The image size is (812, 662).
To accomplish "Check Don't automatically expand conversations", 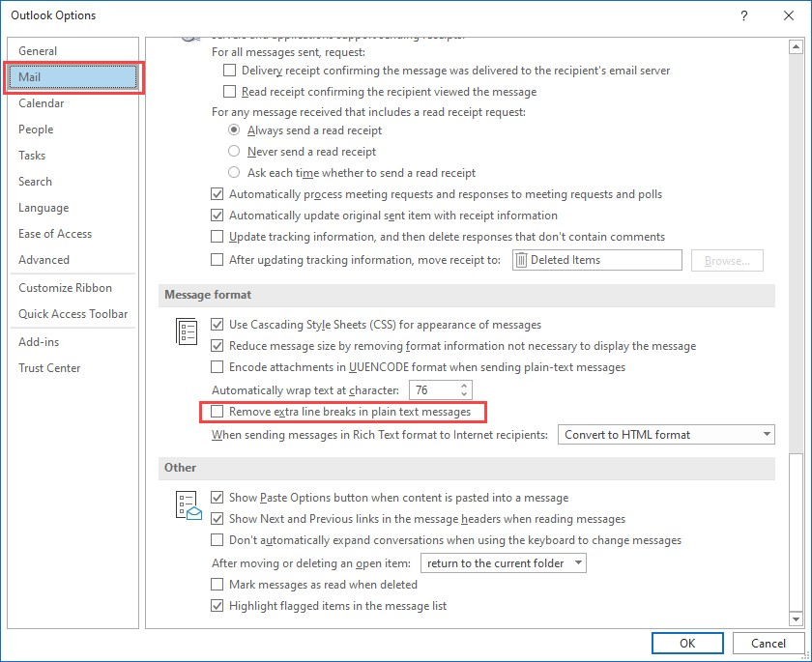I will (x=217, y=540).
